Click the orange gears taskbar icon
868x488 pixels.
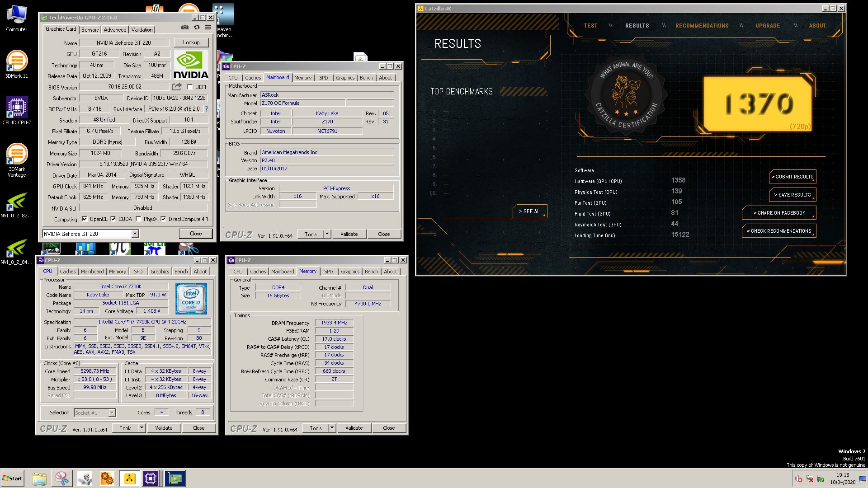(107, 479)
